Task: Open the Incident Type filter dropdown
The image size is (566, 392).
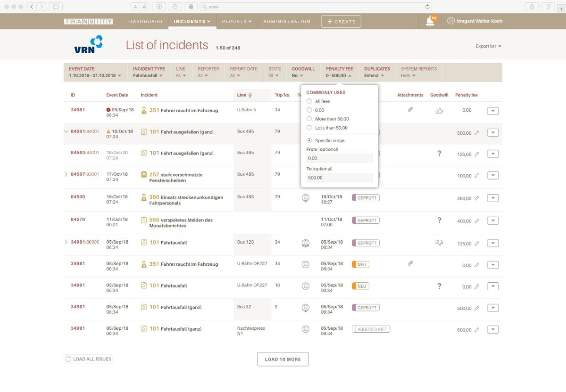Action: (149, 72)
